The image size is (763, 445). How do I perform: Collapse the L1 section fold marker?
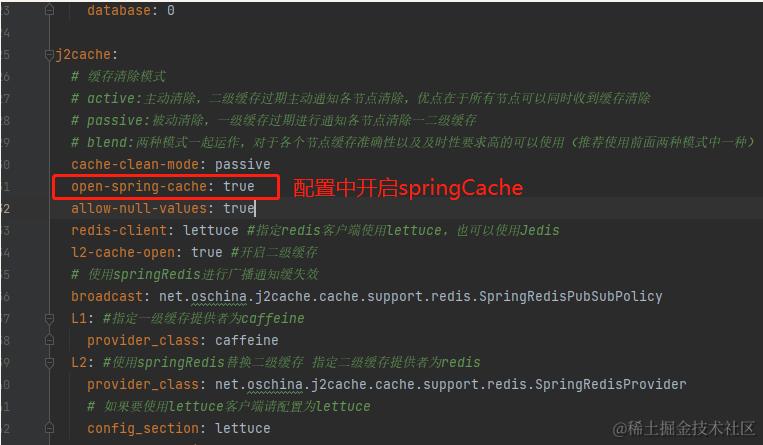click(49, 319)
